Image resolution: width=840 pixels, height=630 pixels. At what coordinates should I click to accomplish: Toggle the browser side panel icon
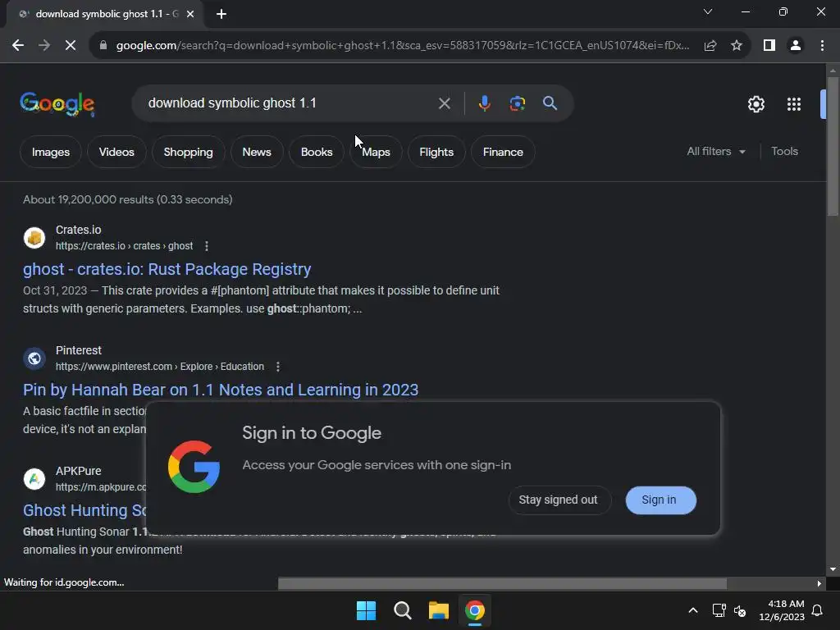tap(769, 46)
